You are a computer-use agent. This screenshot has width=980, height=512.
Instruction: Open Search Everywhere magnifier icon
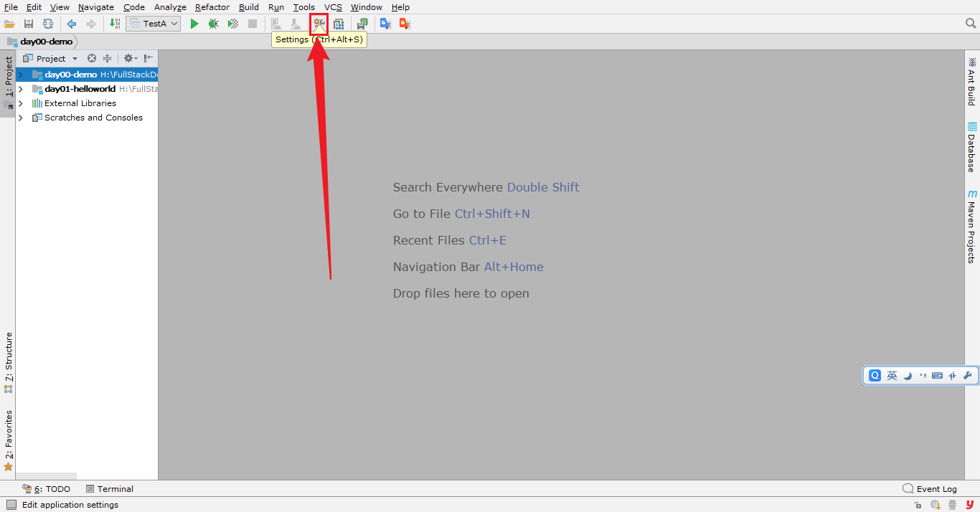(971, 24)
